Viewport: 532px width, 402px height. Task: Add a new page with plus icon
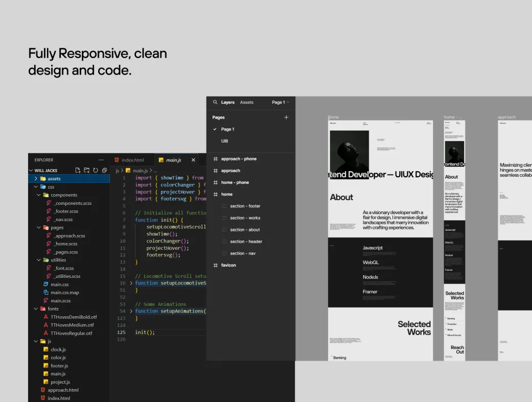(286, 117)
